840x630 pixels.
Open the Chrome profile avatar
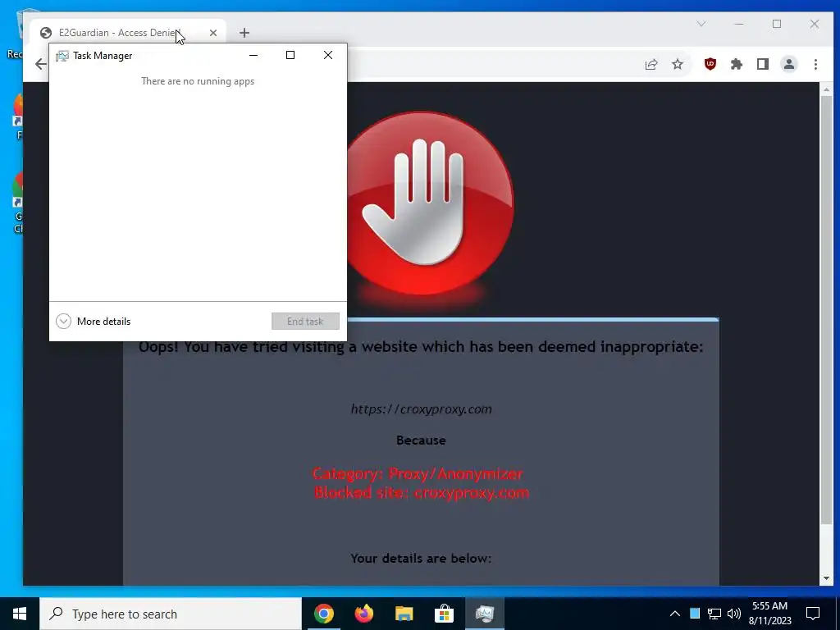(789, 64)
